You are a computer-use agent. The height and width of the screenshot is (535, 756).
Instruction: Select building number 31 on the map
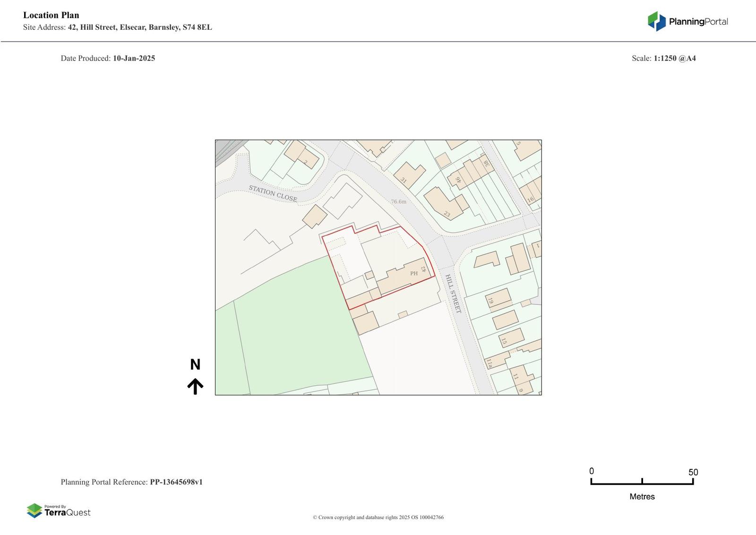[404, 180]
